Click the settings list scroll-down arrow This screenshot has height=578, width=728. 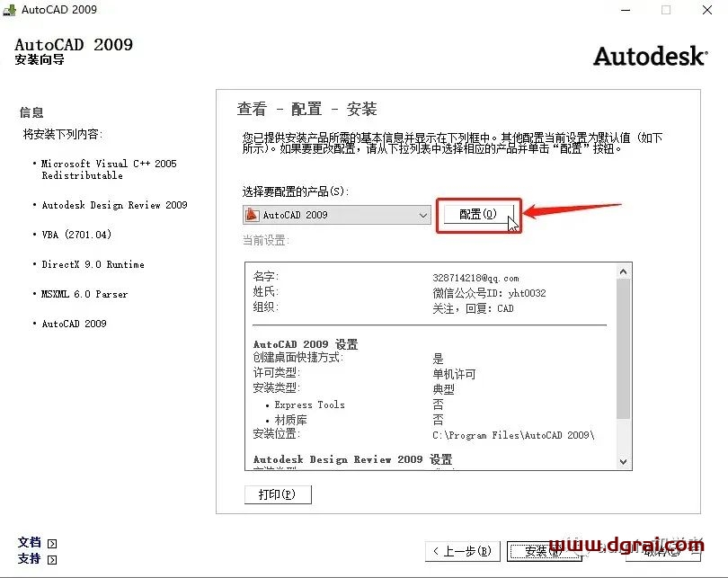[624, 461]
